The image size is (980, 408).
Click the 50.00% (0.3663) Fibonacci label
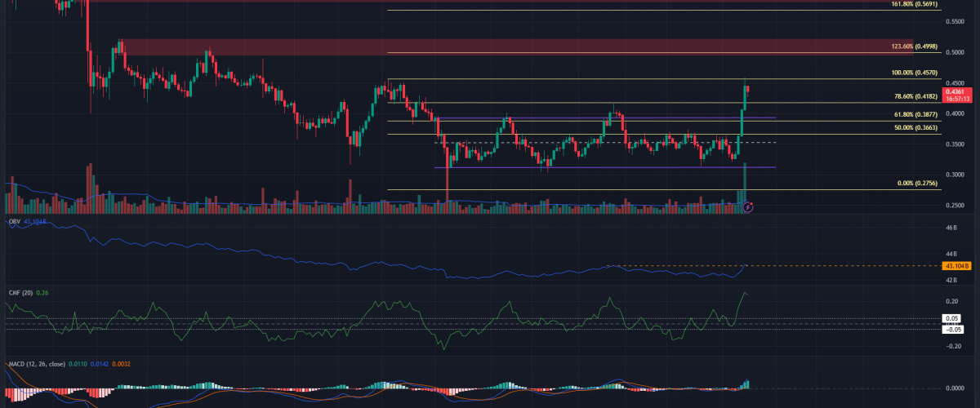tap(915, 128)
